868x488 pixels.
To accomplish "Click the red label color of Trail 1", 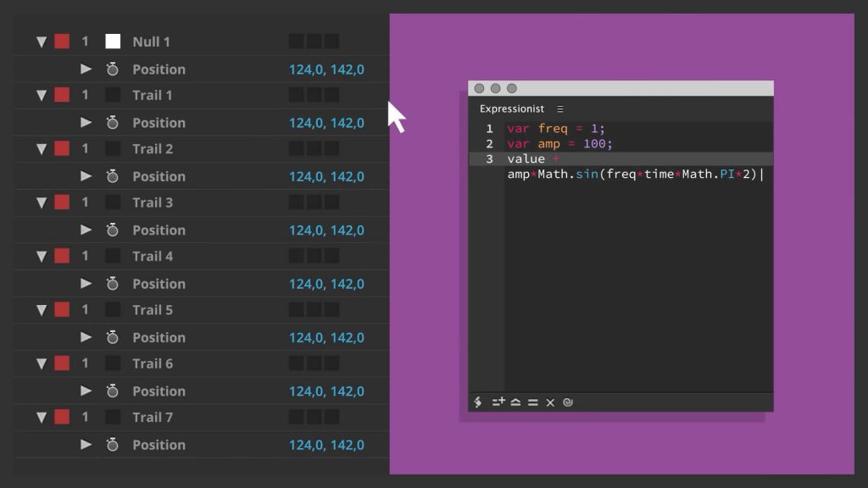I will 62,95.
